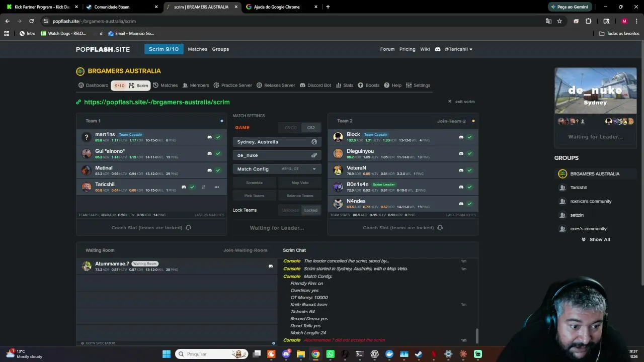The image size is (644, 362).
Task: Toggle mart1ns ready checkmark
Action: coord(218,137)
